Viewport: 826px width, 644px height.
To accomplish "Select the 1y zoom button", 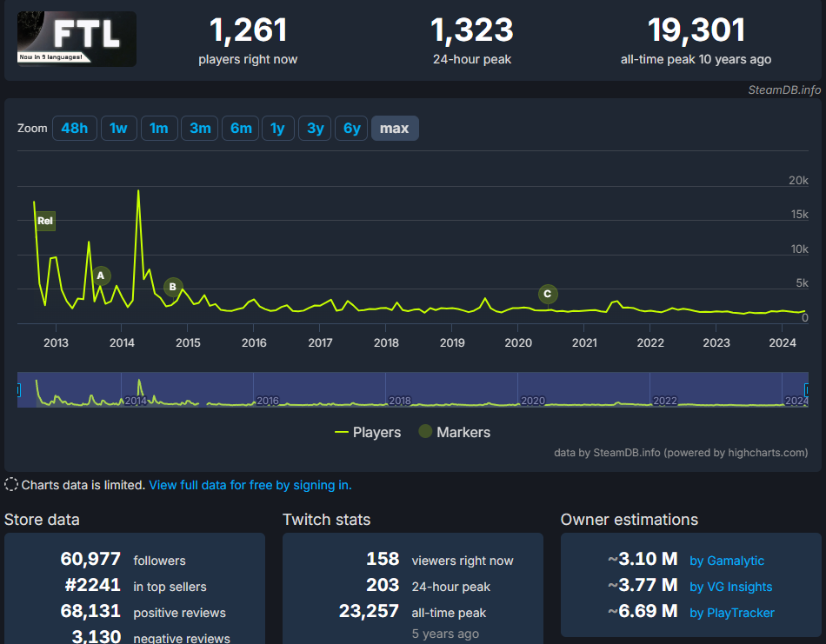I will pyautogui.click(x=277, y=129).
